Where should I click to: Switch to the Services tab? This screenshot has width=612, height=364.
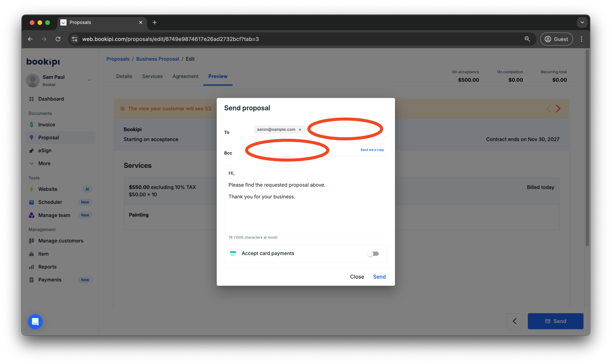152,76
